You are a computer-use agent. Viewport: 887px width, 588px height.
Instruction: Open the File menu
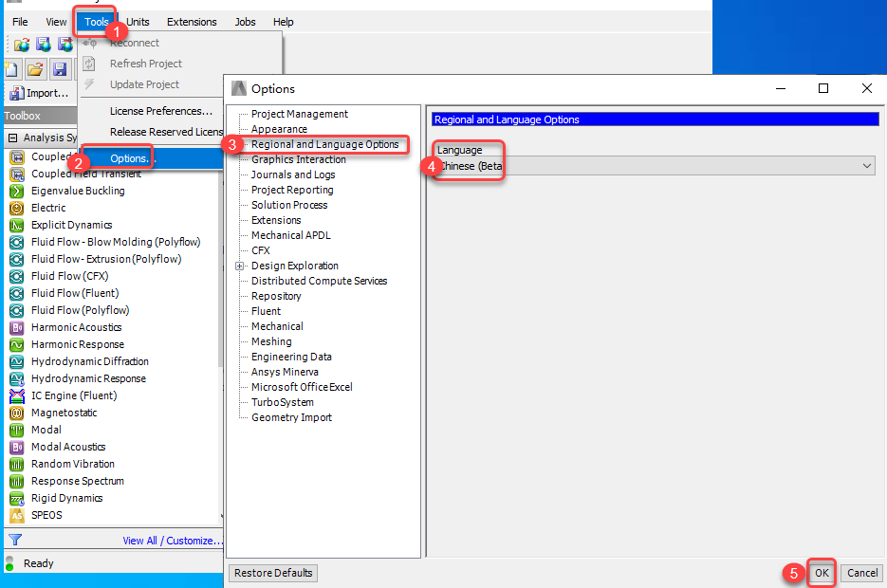click(20, 22)
